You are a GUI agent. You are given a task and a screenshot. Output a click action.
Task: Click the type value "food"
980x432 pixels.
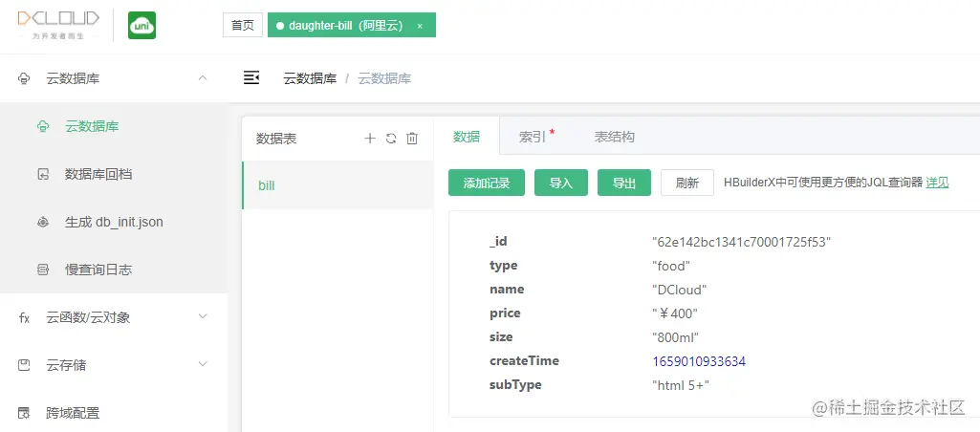coord(670,266)
